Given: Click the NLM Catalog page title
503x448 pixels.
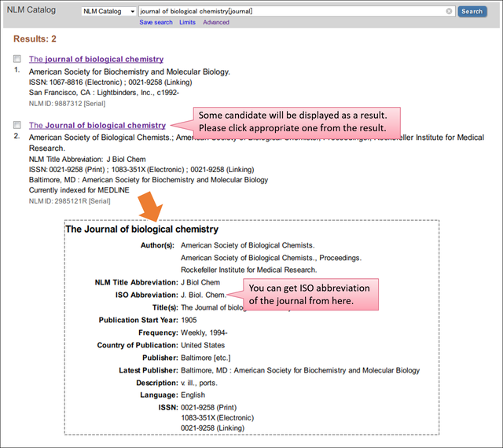Looking at the screenshot, I should (31, 10).
